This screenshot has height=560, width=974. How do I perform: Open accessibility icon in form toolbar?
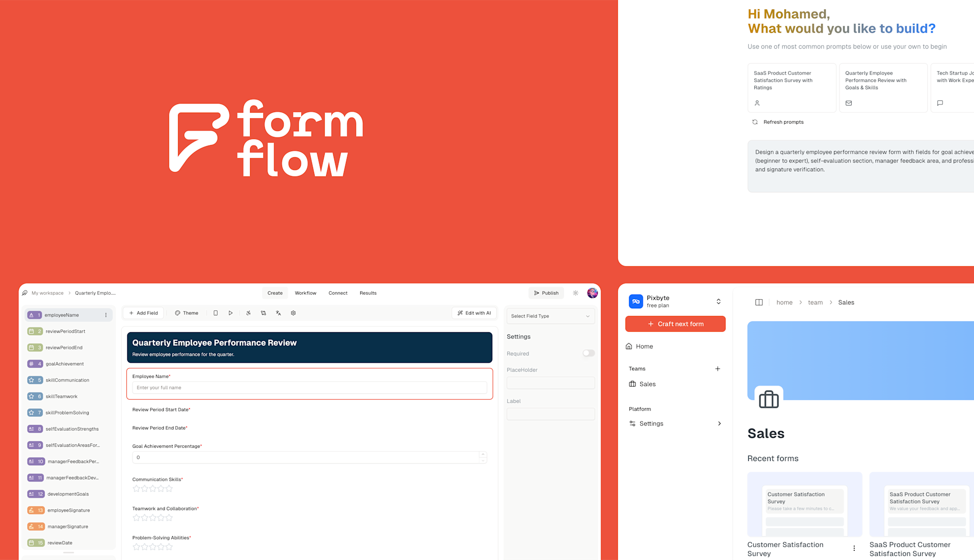tap(249, 313)
